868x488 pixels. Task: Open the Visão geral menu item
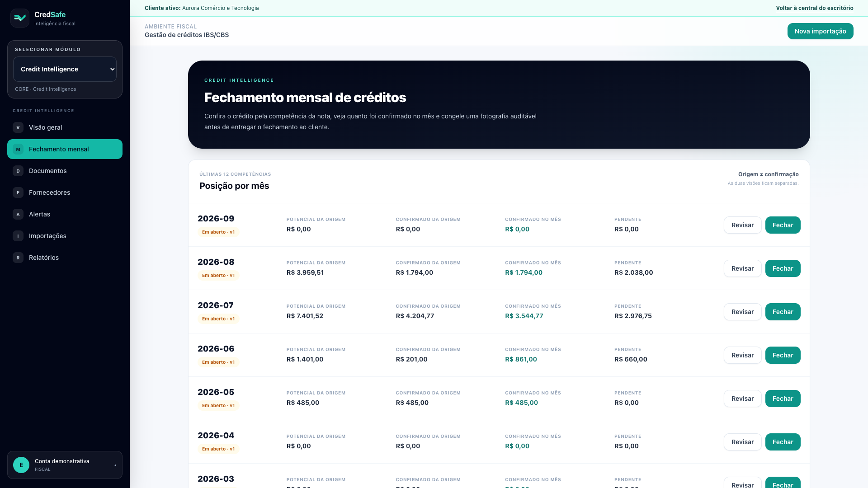click(x=65, y=127)
